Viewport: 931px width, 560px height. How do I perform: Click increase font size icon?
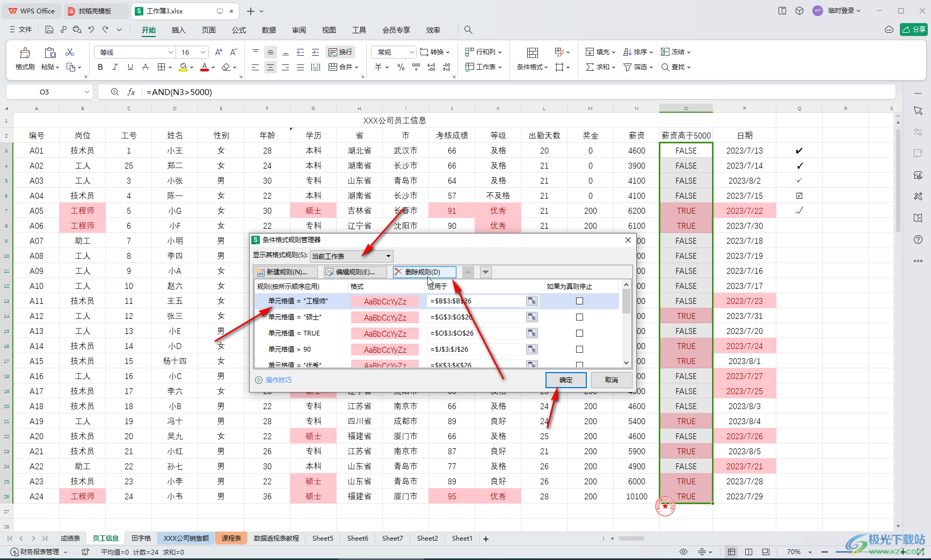(219, 52)
